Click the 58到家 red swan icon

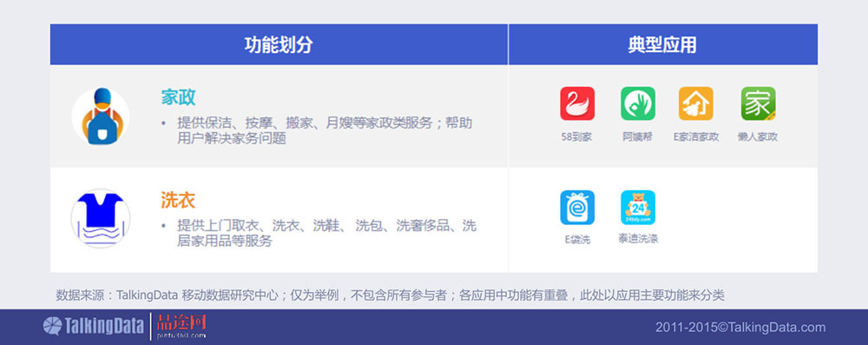[577, 103]
